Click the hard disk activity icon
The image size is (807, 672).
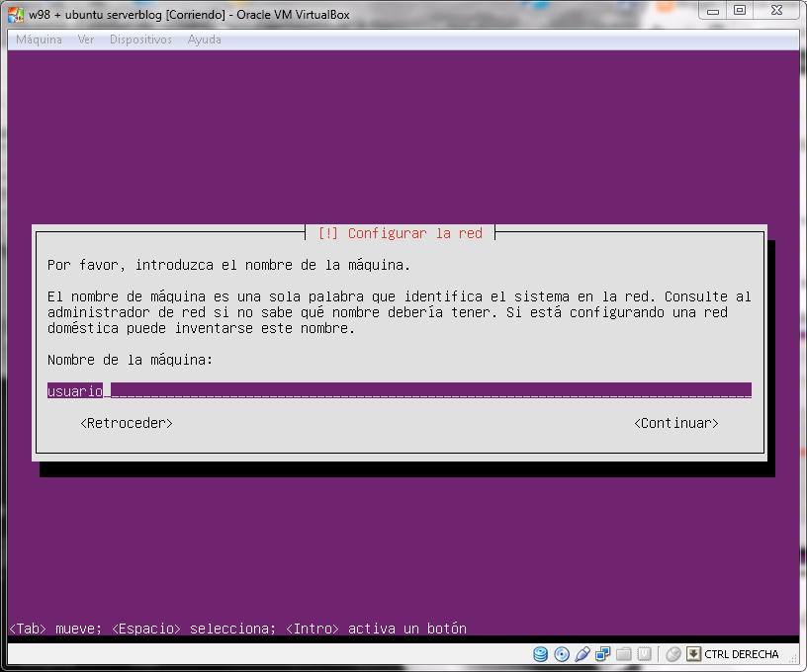tap(540, 654)
